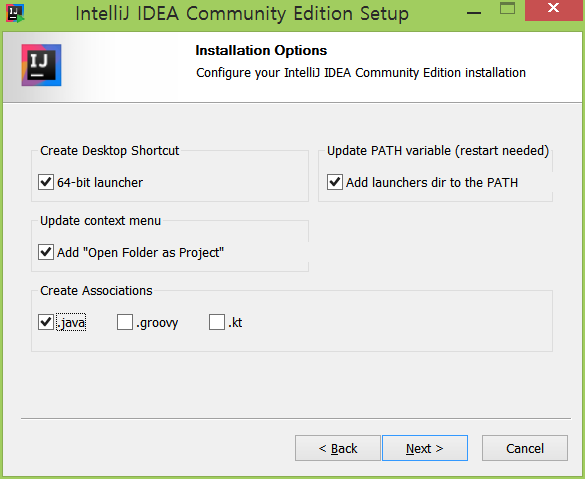Cancel the installation setup
Screen dimensions: 585x479
[525, 448]
